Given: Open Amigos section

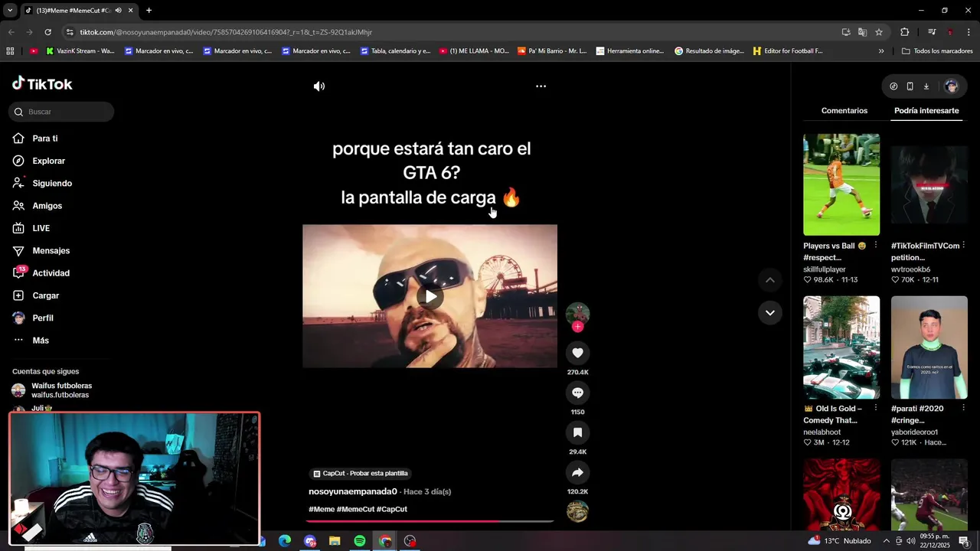Looking at the screenshot, I should pyautogui.click(x=47, y=206).
